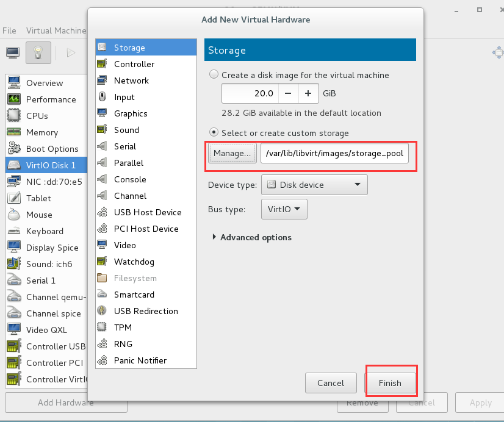The height and width of the screenshot is (422, 504).
Task: Select VirtIO Disk 1 in hardware list
Action: click(46, 165)
